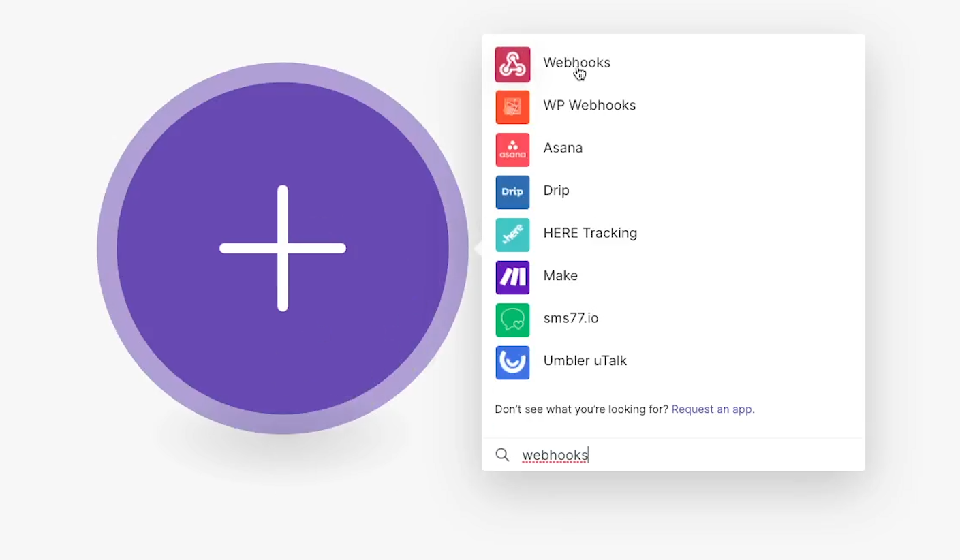Choose the WP Webhooks entry label

(589, 105)
